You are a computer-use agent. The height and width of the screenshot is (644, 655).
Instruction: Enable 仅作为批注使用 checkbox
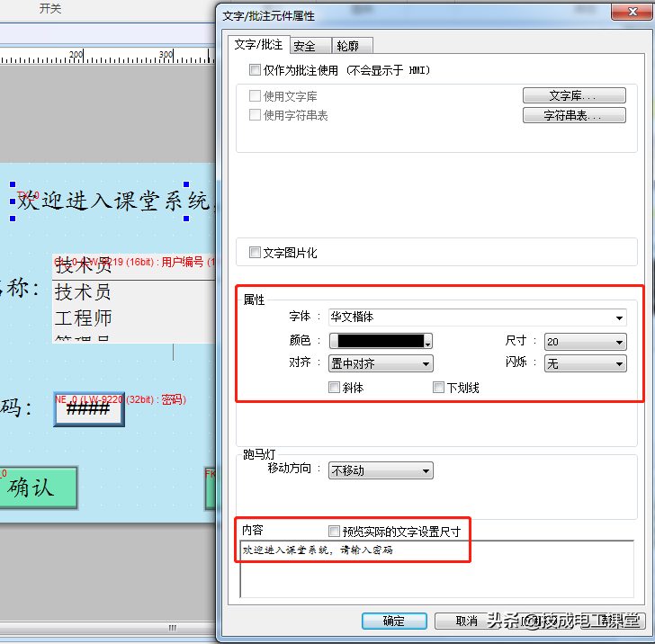[x=255, y=70]
